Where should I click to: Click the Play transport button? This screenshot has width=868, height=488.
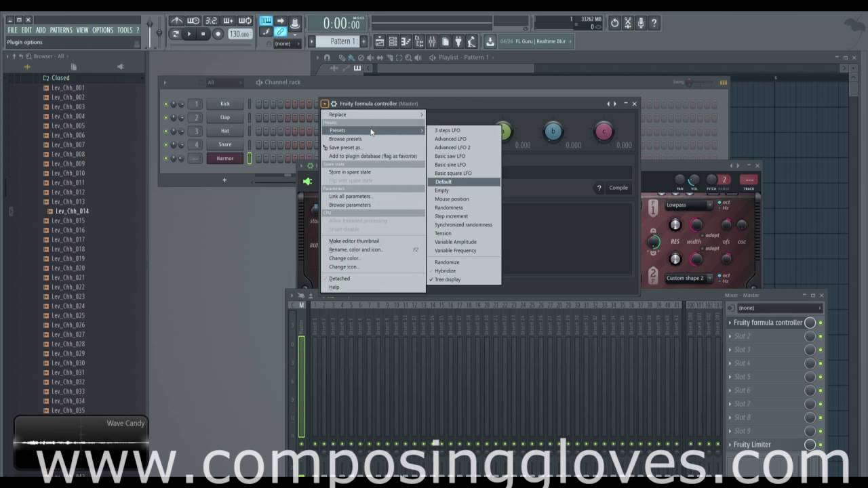pyautogui.click(x=189, y=34)
